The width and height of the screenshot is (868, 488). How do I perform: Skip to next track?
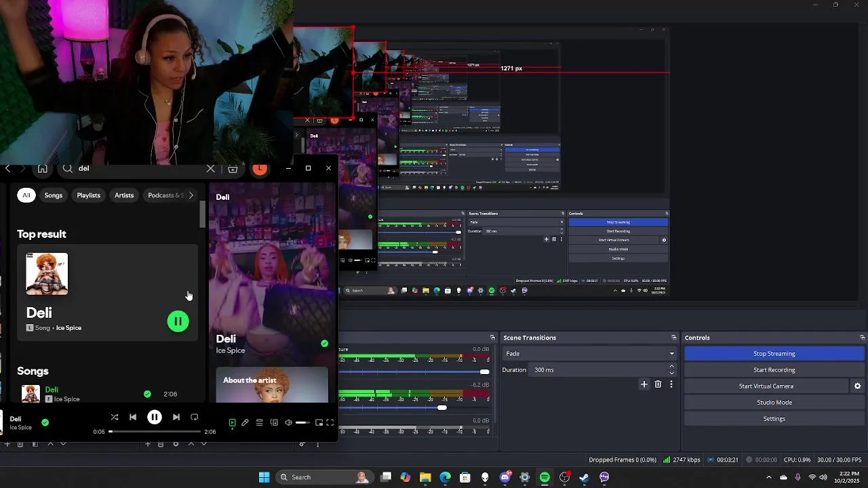[x=176, y=417]
